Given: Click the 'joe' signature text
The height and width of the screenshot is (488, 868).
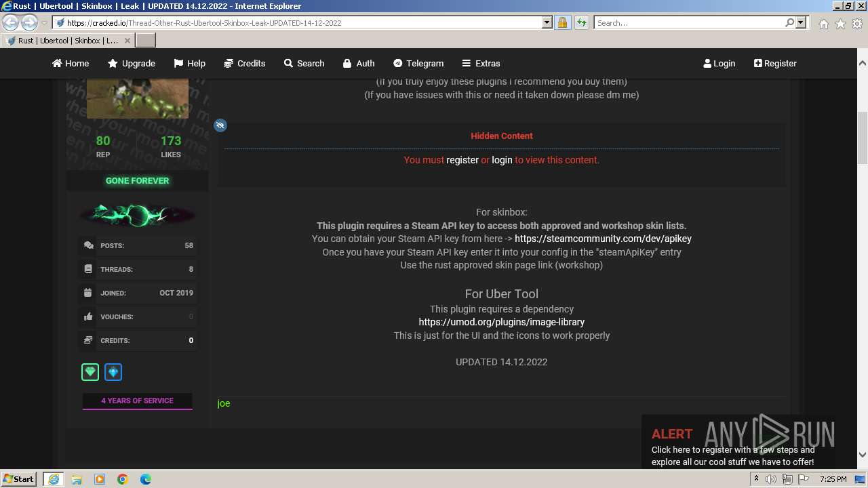Looking at the screenshot, I should (224, 403).
